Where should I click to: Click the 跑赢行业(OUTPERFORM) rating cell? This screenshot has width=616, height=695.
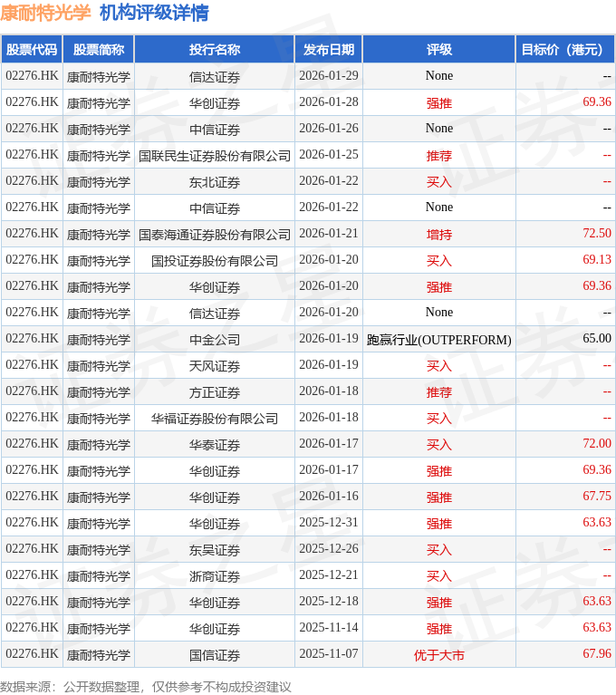[438, 340]
